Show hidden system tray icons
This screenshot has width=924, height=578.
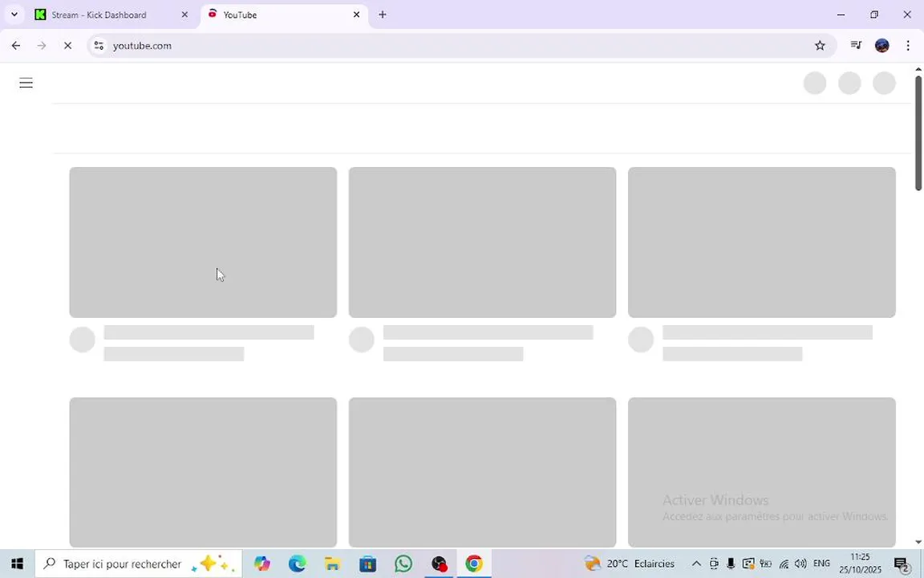click(696, 564)
